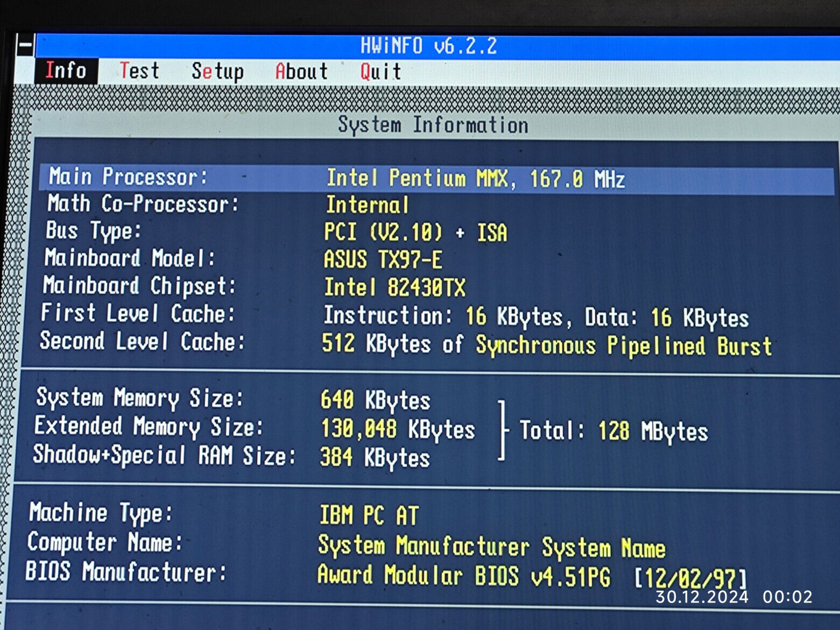The image size is (840, 630).
Task: Click the 'IBM PC AT' value
Action: coord(369,515)
